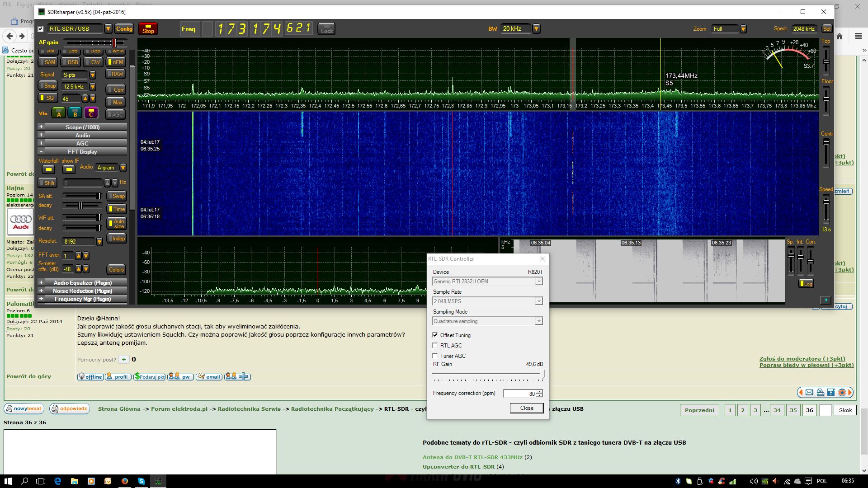Click the 'odpowiedz' reply button
The image size is (868, 488).
tap(69, 408)
